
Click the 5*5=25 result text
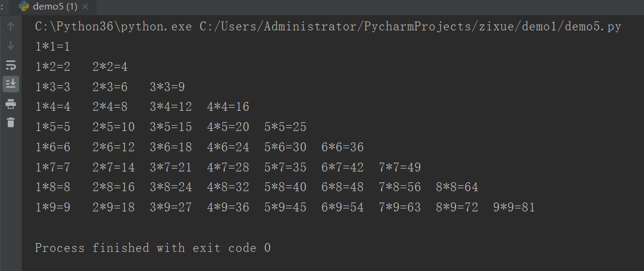pos(285,127)
